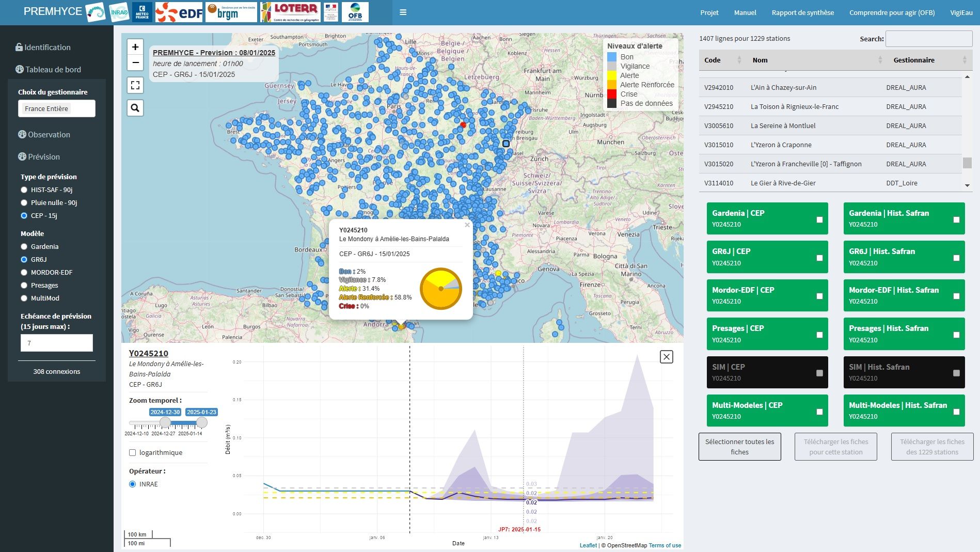Click the EDF logo
Screen dimensions: 980x552
click(179, 12)
